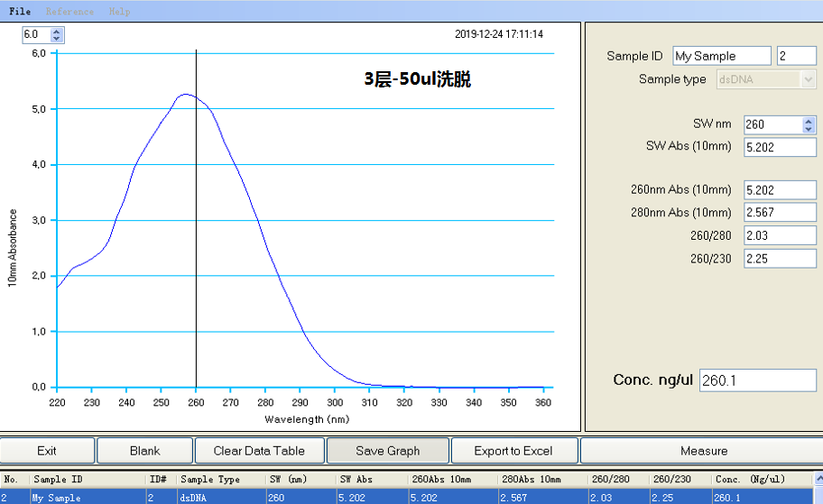Click the 'SW Abs' column header

(x=372, y=480)
